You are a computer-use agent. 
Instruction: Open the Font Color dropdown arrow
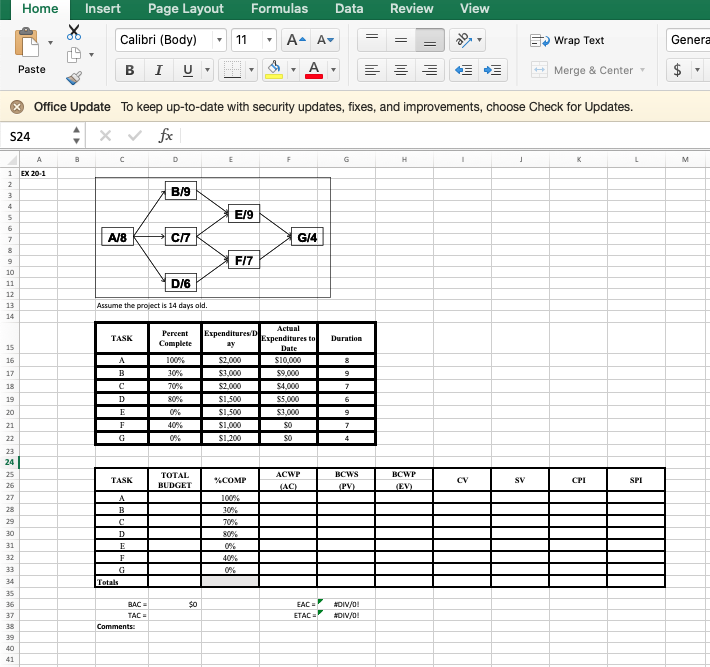pyautogui.click(x=334, y=70)
